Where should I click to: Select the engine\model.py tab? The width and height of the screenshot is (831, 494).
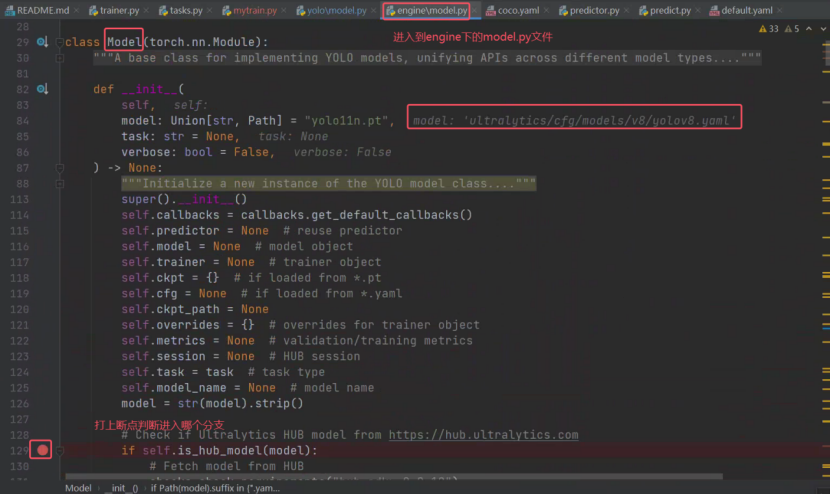point(431,10)
